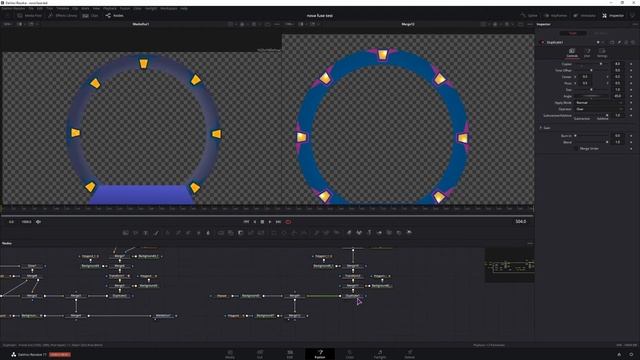640x360 pixels.
Task: Mute audio with the speaker icon
Action: pos(38,222)
